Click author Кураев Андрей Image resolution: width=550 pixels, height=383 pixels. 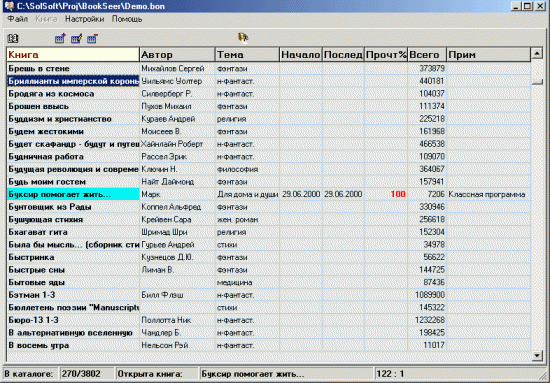point(168,119)
